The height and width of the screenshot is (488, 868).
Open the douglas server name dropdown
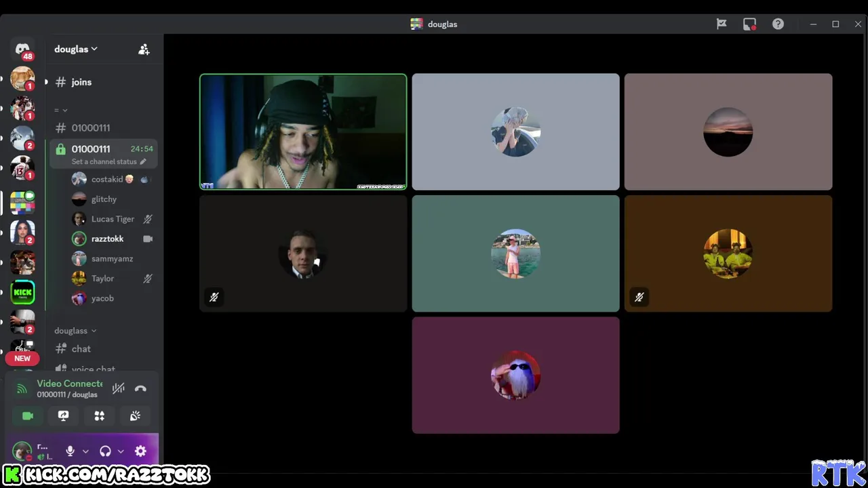(x=76, y=49)
